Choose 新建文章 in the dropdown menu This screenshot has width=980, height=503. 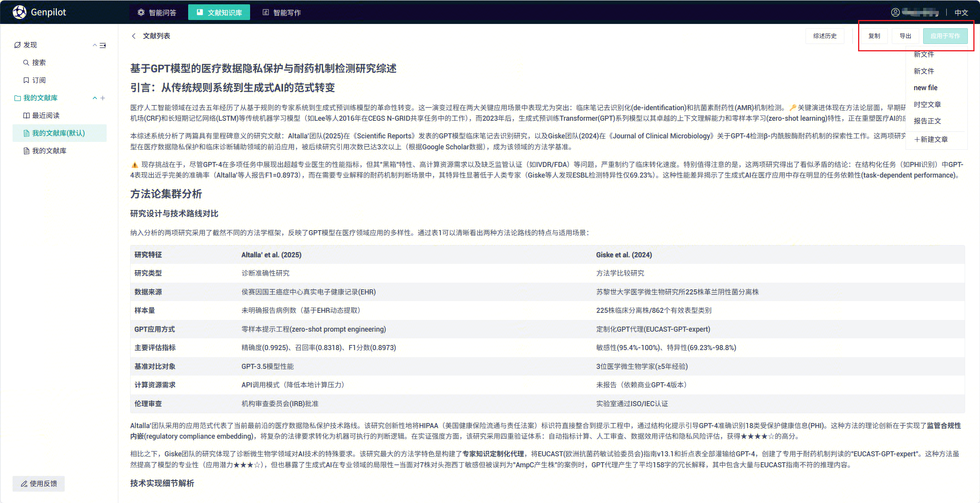click(931, 140)
